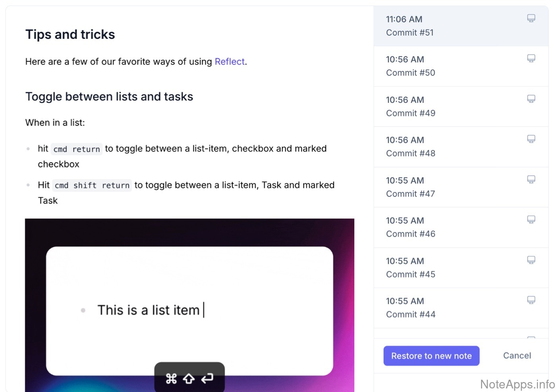The width and height of the screenshot is (556, 392).
Task: Click the device icon beside Commit #50
Action: click(531, 58)
